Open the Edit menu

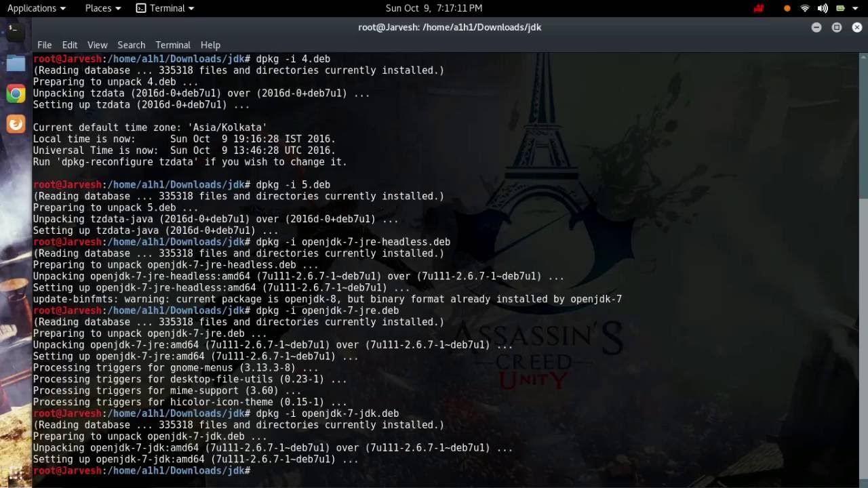[70, 45]
